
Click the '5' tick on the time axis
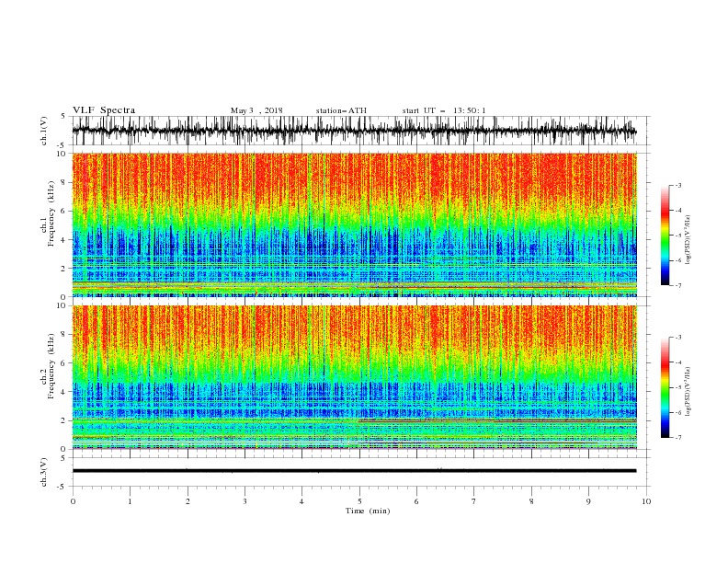(359, 501)
